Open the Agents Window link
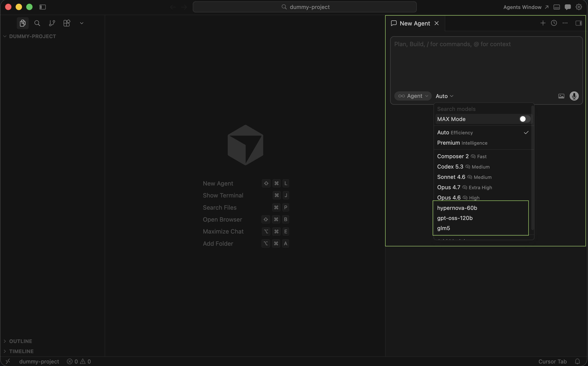Image resolution: width=588 pixels, height=366 pixels. point(526,7)
